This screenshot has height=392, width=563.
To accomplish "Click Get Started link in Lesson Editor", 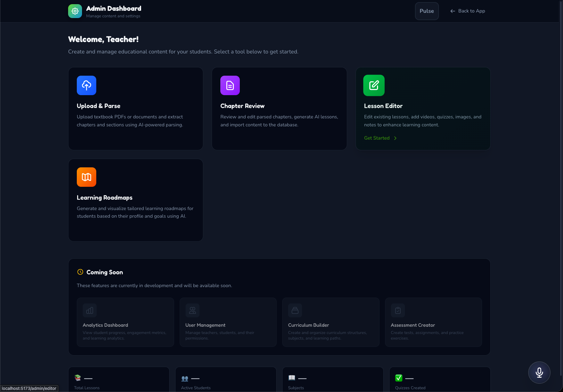I will [x=377, y=138].
